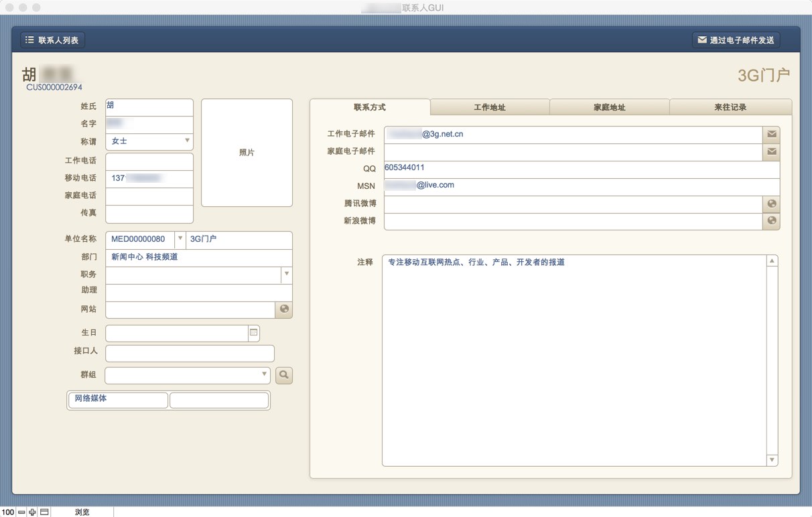Open 网站 globe icon
This screenshot has height=517, width=812.
[284, 309]
